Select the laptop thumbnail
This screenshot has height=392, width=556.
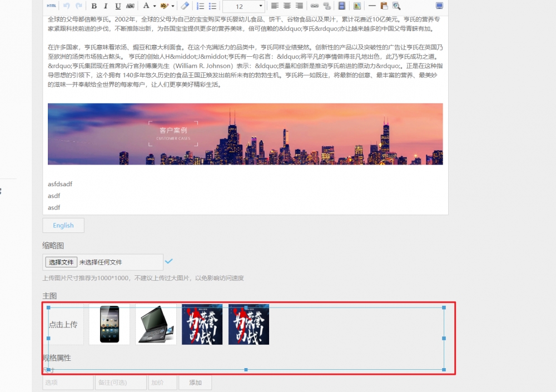tap(156, 324)
